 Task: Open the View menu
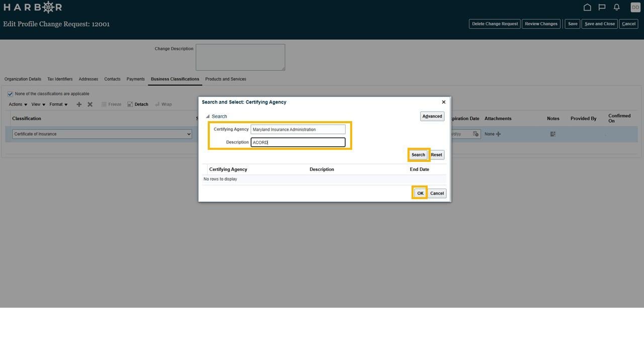tap(38, 105)
